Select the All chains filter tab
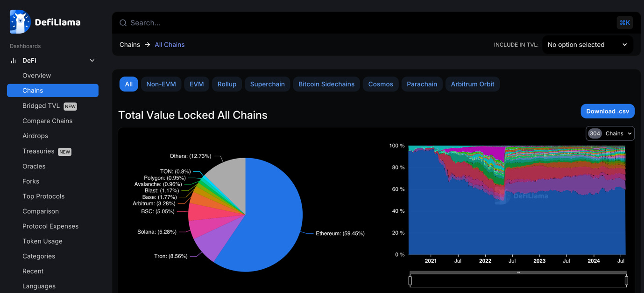This screenshot has width=644, height=293. (129, 84)
